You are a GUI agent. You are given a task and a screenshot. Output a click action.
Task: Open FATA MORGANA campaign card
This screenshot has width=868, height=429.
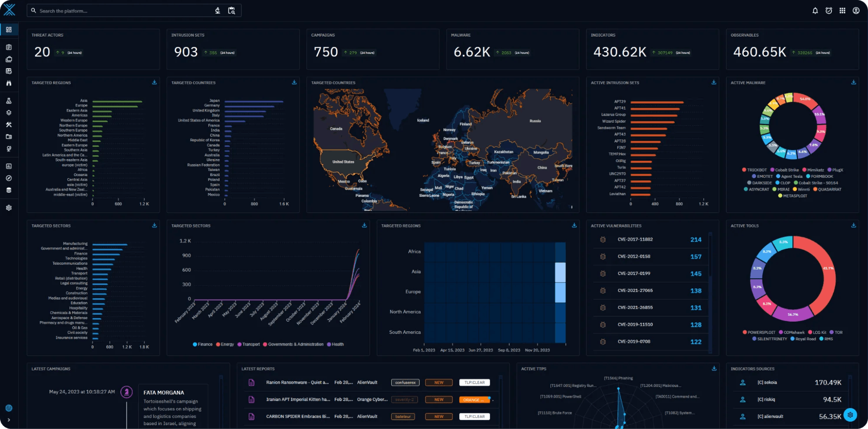173,407
